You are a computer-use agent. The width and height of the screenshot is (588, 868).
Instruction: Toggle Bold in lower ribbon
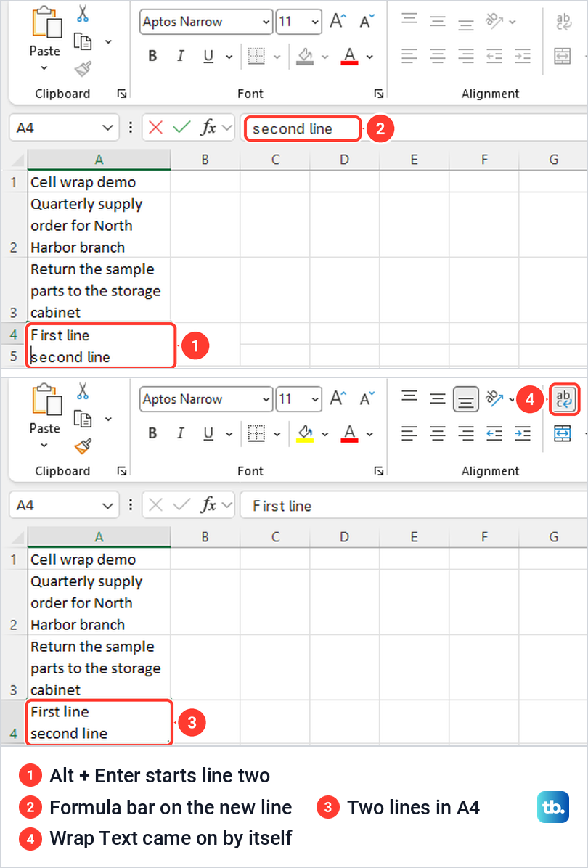pyautogui.click(x=153, y=433)
